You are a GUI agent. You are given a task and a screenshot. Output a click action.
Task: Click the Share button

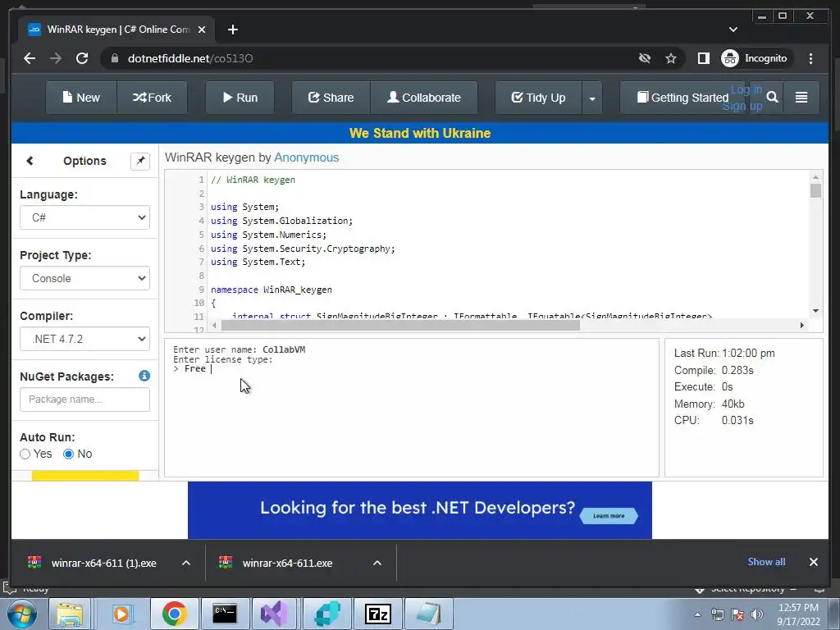pos(331,98)
